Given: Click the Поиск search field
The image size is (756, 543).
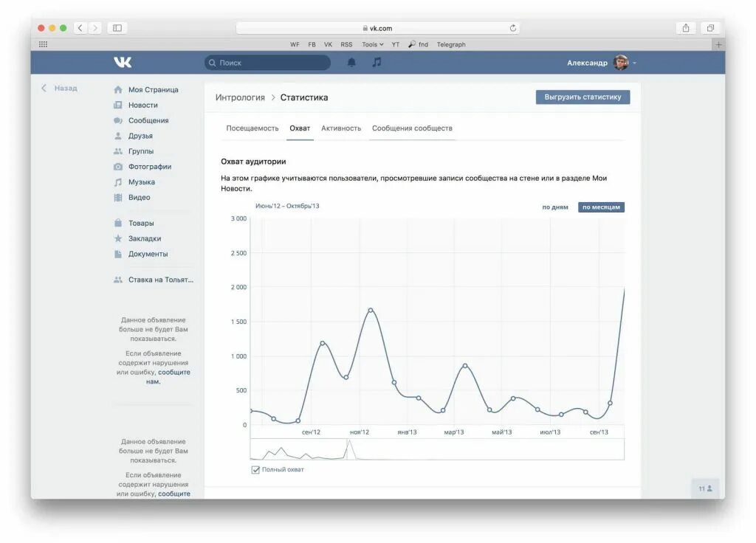Looking at the screenshot, I should (267, 63).
